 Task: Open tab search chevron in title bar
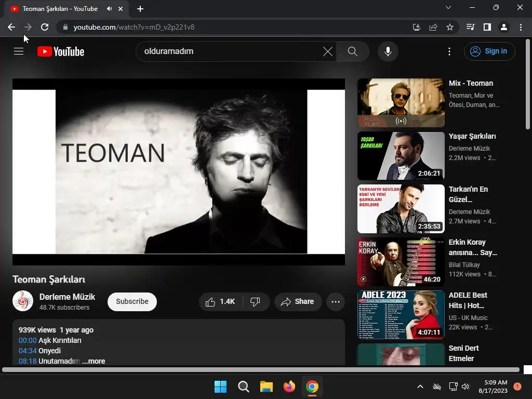point(448,7)
